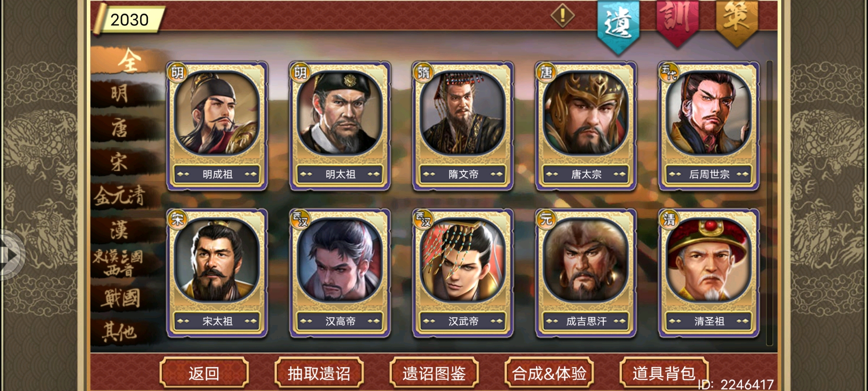Open the 其他 category tab
Image resolution: width=868 pixels, height=391 pixels.
119,332
